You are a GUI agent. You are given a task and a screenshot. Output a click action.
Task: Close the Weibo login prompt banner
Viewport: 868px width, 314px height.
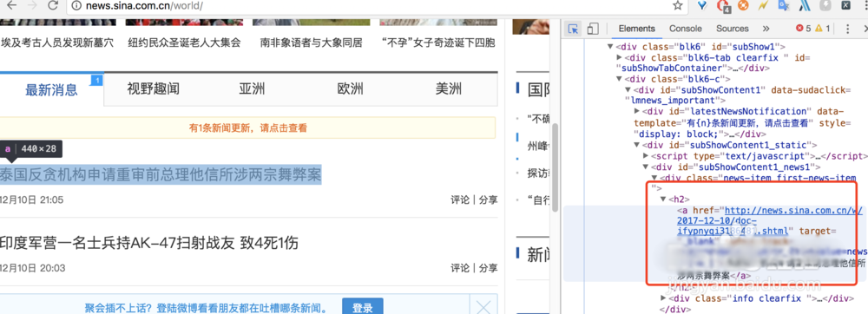point(483,307)
